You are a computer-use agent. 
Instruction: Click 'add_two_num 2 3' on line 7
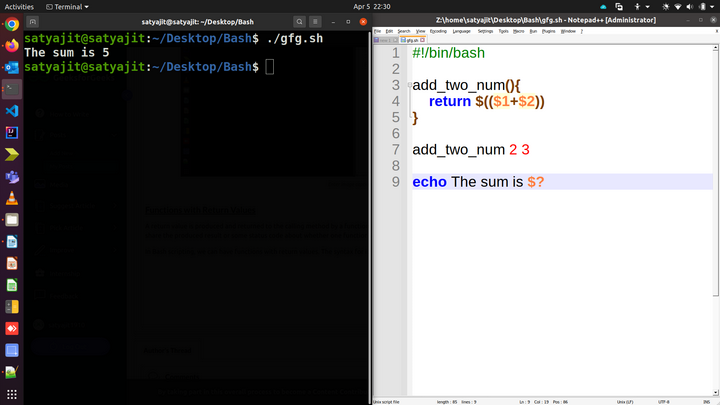471,150
